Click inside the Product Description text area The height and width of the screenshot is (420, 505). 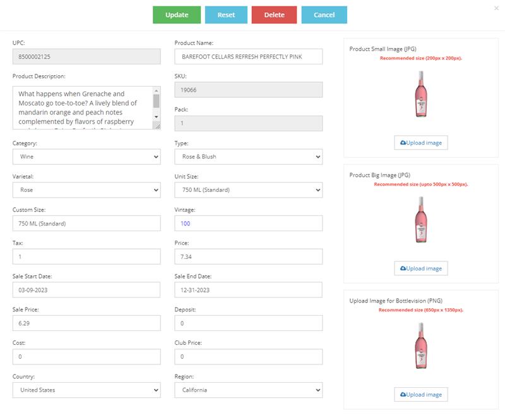[x=83, y=107]
